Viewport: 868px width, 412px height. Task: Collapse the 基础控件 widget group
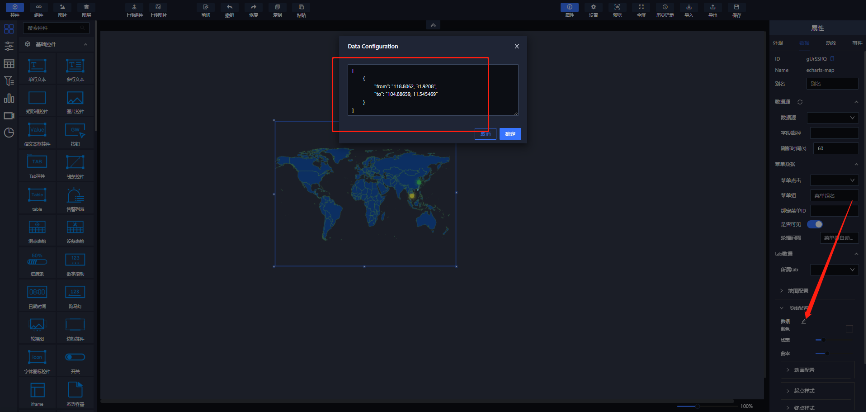pyautogui.click(x=85, y=44)
